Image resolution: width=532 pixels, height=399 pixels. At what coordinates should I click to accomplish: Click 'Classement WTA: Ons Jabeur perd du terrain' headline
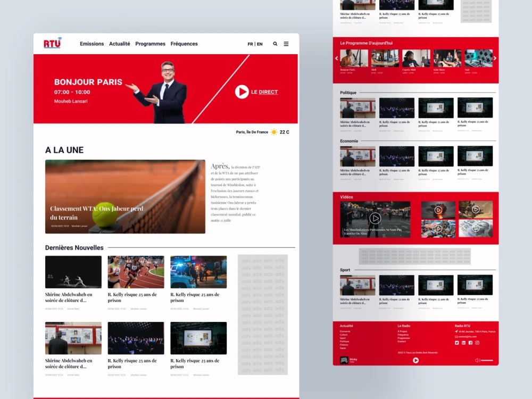(x=97, y=213)
